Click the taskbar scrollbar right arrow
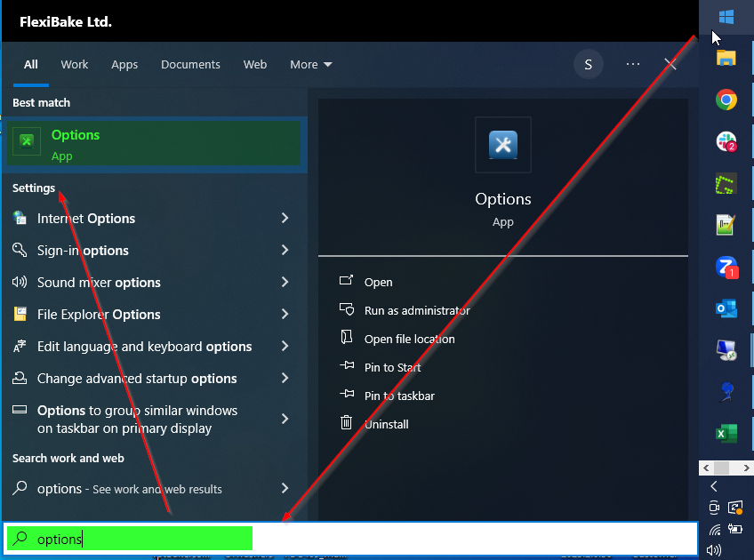 click(746, 468)
